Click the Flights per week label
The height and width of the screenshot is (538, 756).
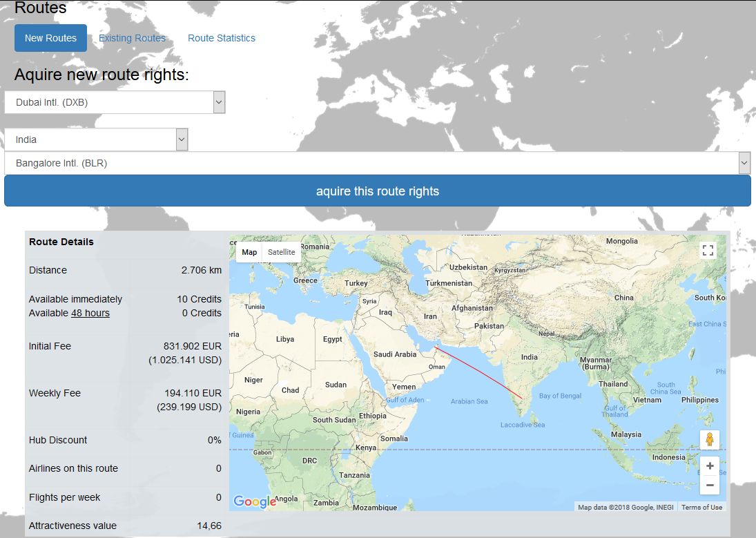tap(65, 497)
